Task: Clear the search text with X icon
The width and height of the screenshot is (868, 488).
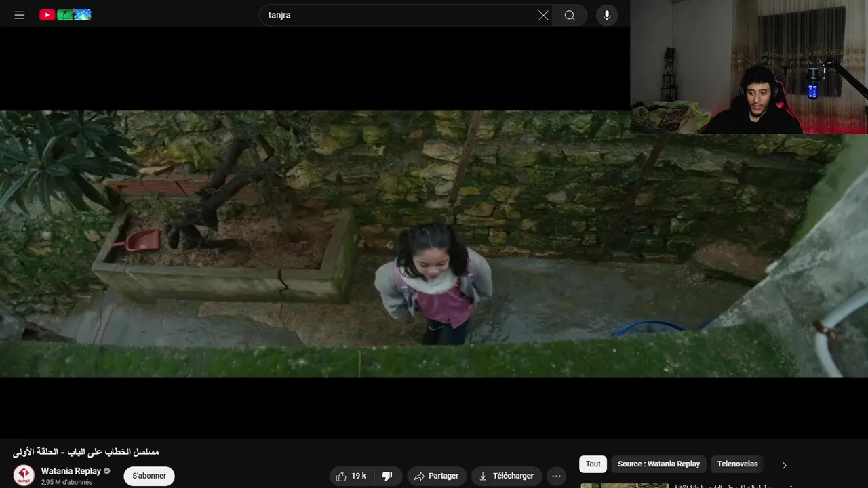Action: point(543,15)
